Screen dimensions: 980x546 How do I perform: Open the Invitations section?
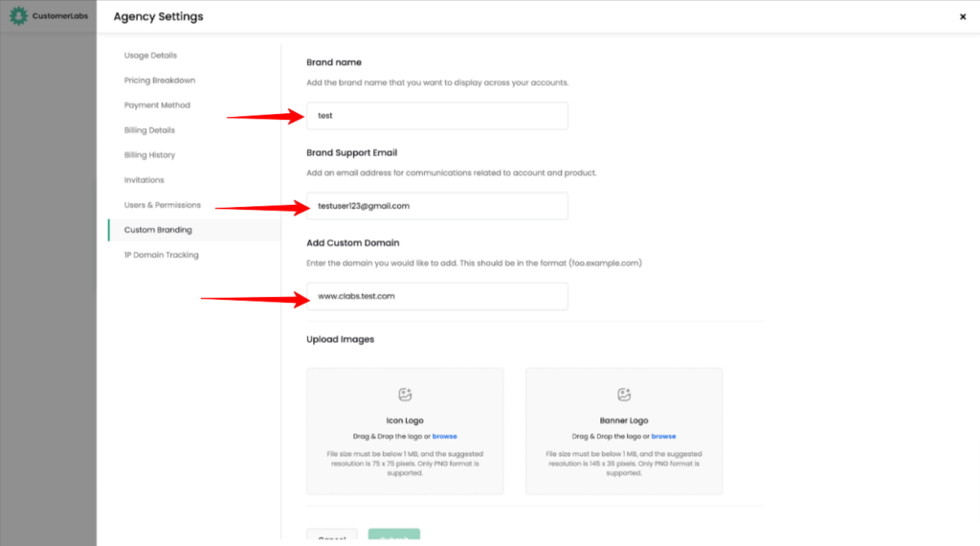point(144,180)
